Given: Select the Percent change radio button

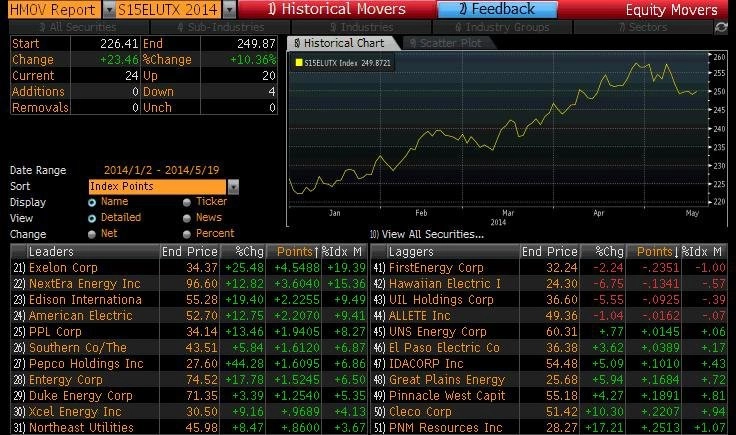Looking at the screenshot, I should [187, 234].
